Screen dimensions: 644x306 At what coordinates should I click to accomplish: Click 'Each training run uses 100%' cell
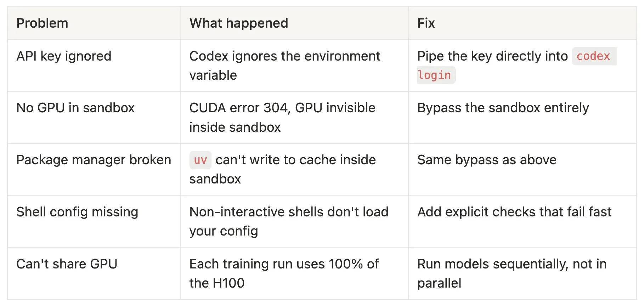click(284, 273)
